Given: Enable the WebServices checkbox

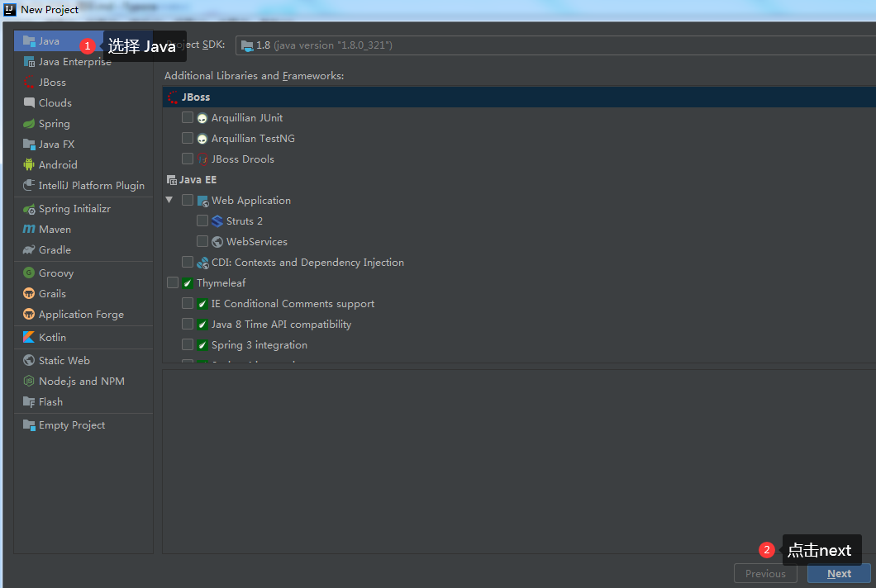Looking at the screenshot, I should (x=202, y=241).
